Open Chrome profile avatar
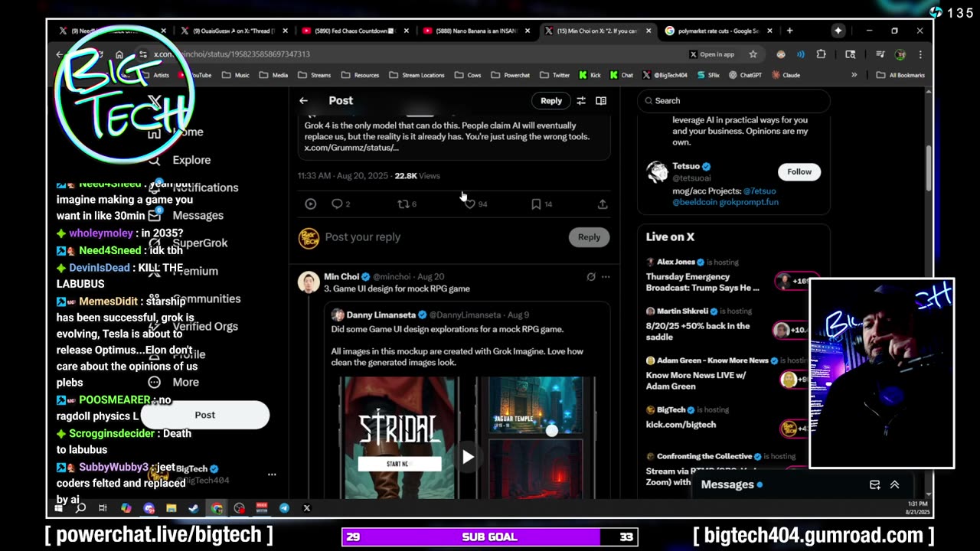 900,54
